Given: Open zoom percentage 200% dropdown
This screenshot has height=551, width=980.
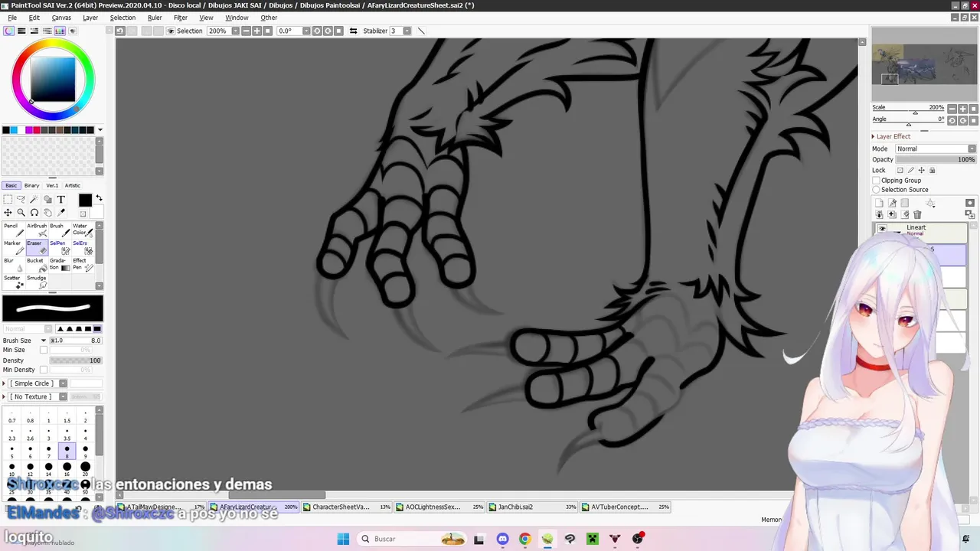Looking at the screenshot, I should 235,31.
